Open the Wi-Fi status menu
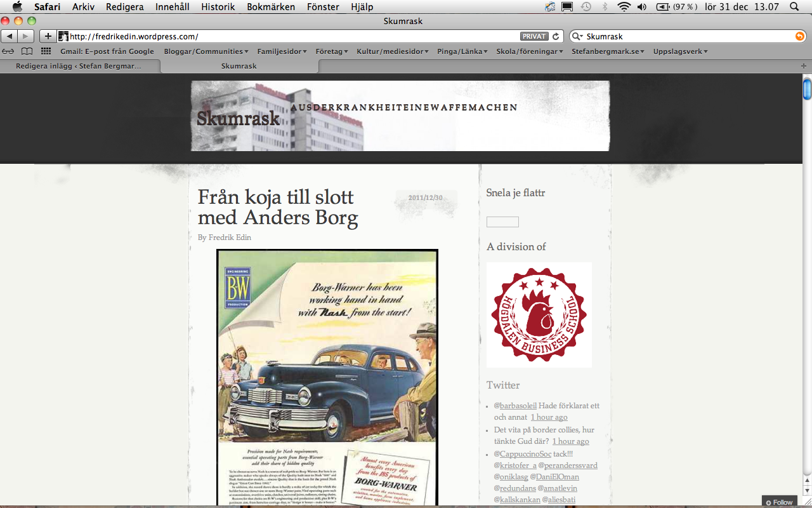The width and height of the screenshot is (812, 508). click(x=624, y=7)
